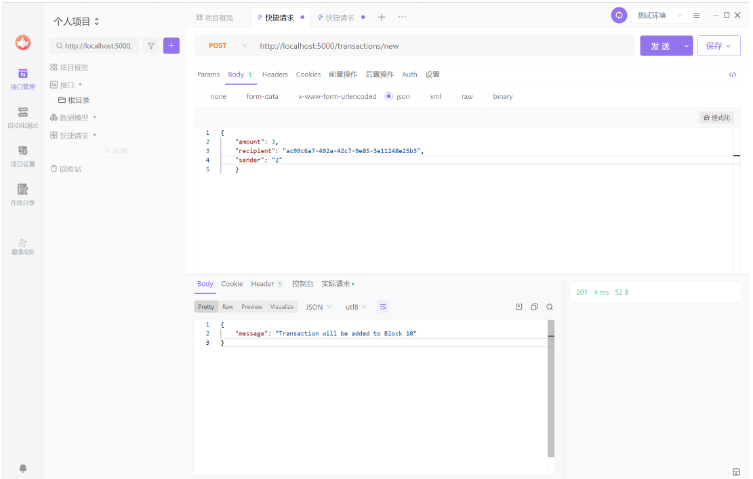Open the 项目设置 sidebar section
Viewport: 753px width, 479px height.
point(23,156)
